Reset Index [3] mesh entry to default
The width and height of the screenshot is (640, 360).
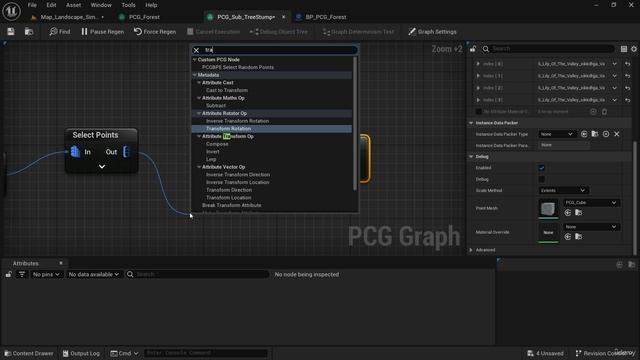628,100
